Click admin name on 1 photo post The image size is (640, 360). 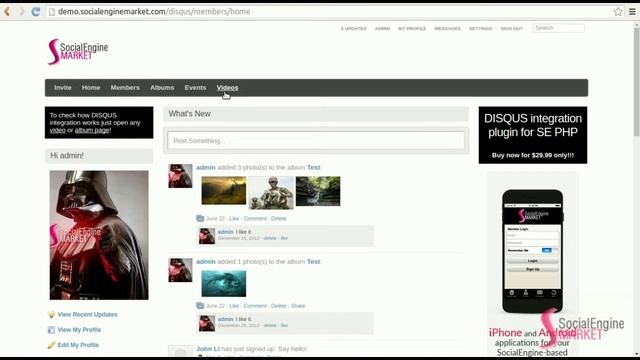206,261
